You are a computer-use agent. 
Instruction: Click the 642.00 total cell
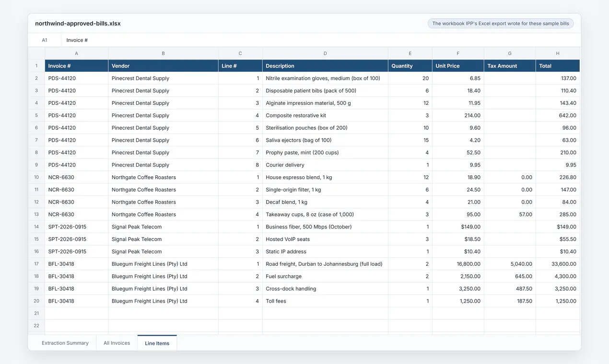[x=558, y=115]
